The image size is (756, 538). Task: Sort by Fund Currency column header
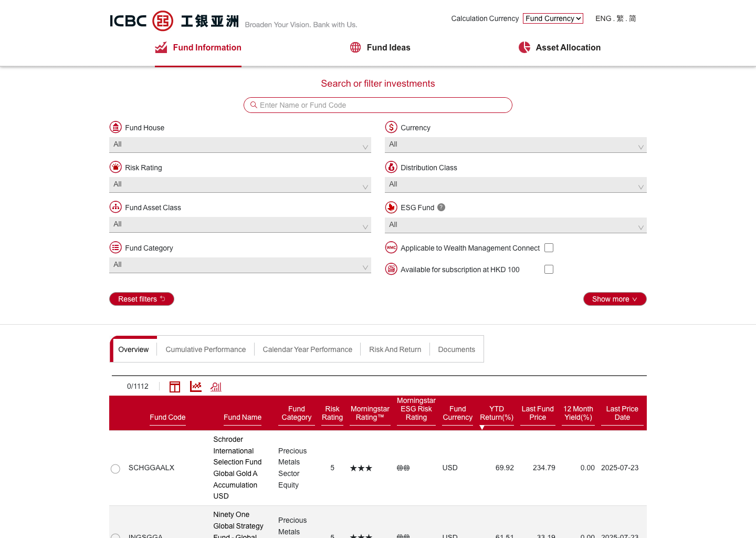(457, 413)
